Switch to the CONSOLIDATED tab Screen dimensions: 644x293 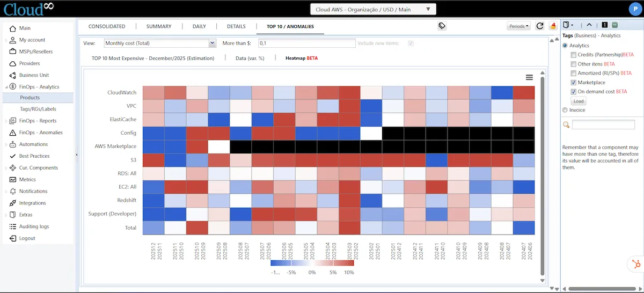(107, 26)
